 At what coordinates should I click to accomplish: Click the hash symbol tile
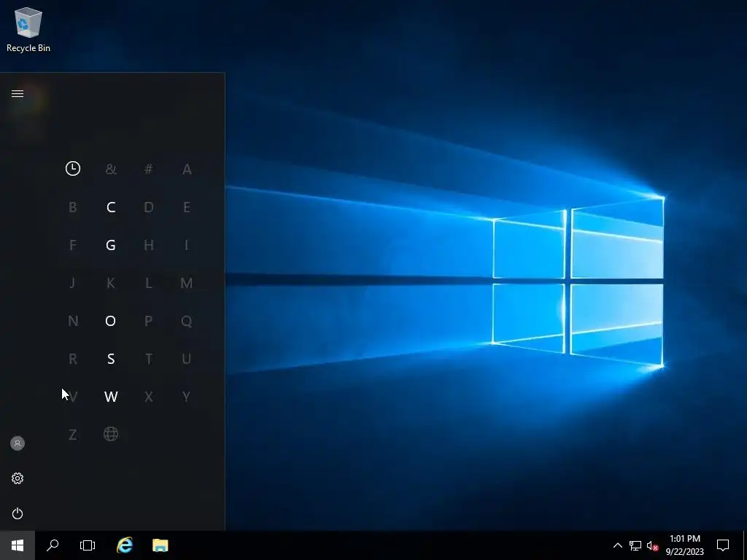[149, 169]
